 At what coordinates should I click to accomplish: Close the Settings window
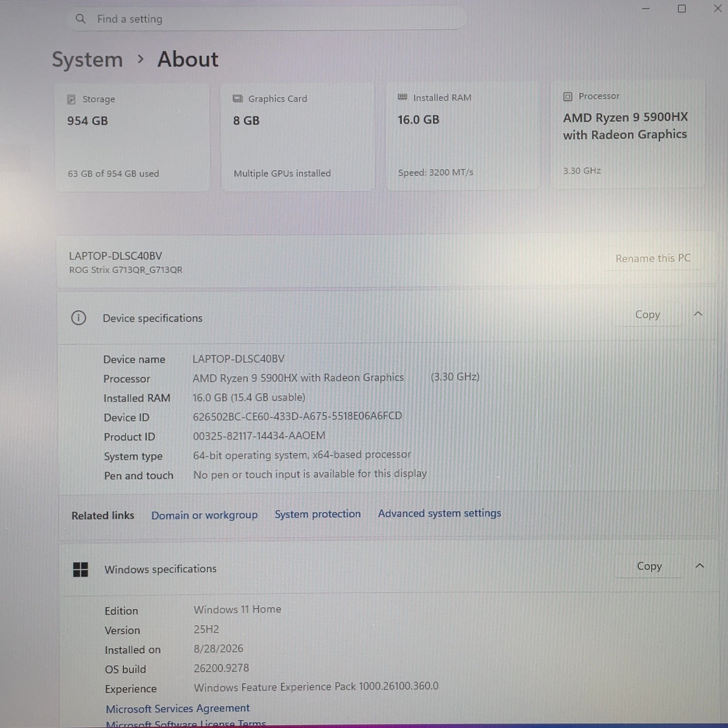click(717, 8)
